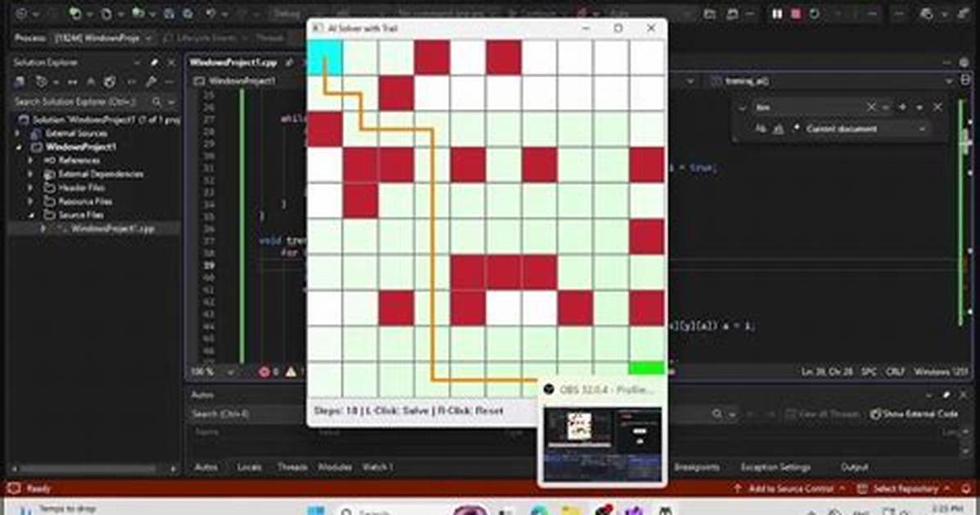Open the Current document scope dropdown
Image resolution: width=980 pixels, height=515 pixels.
866,128
